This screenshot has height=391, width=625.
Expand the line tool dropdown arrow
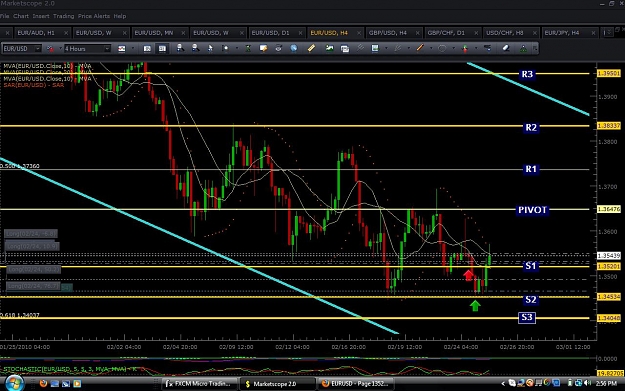[x=431, y=49]
